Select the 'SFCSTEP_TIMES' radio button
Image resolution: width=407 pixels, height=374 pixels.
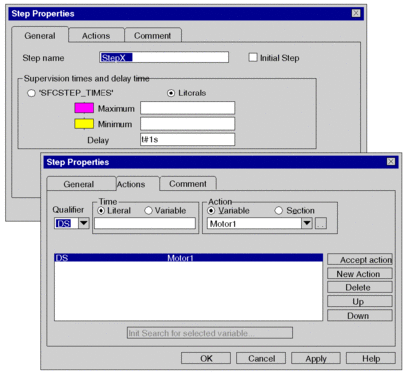click(x=31, y=93)
